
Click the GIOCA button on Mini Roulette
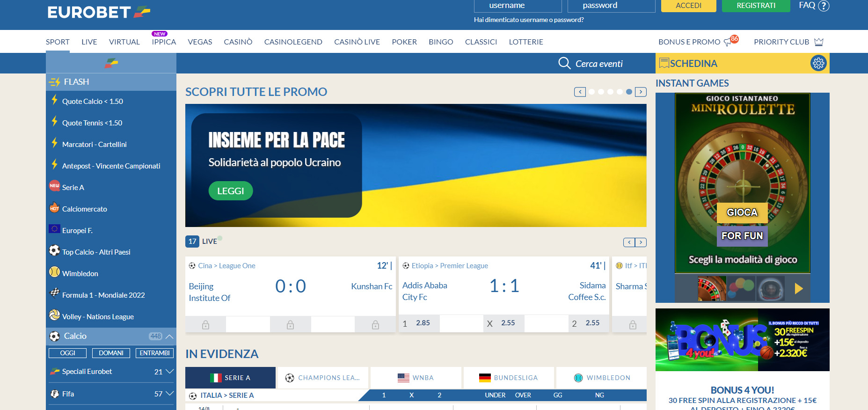[742, 212]
